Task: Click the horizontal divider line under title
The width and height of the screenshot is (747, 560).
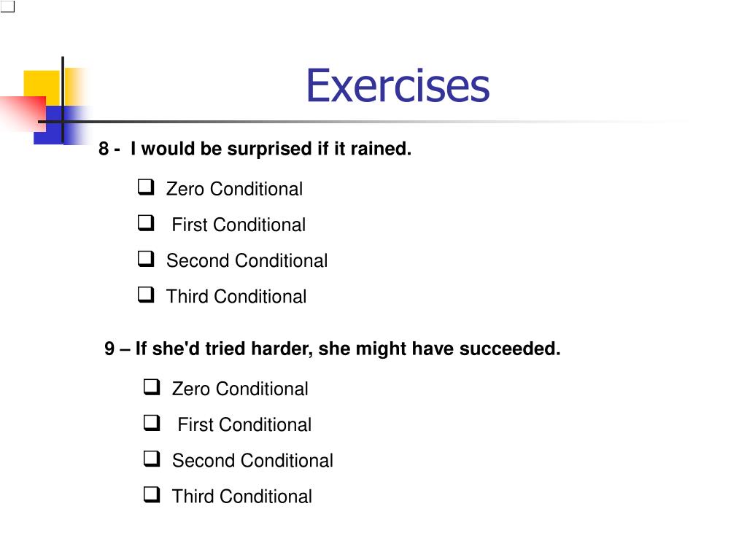Action: pyautogui.click(x=362, y=122)
